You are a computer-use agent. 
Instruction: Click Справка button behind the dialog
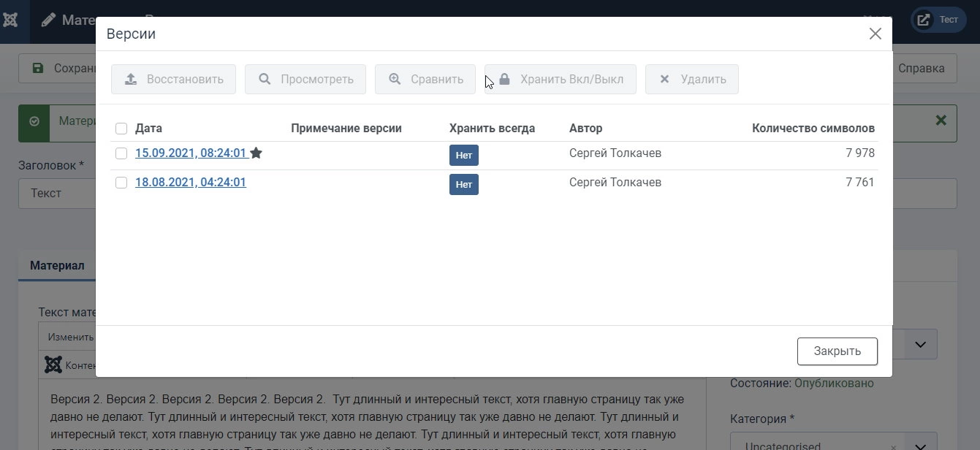coord(924,69)
